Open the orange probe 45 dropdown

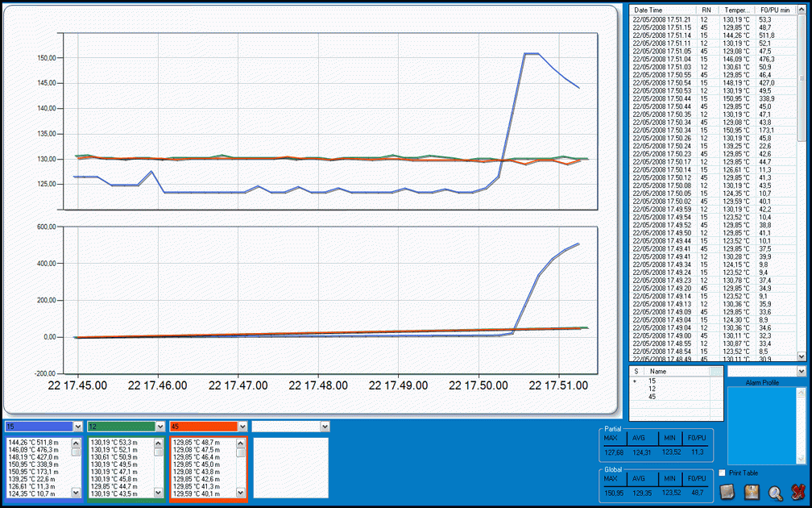tap(242, 426)
